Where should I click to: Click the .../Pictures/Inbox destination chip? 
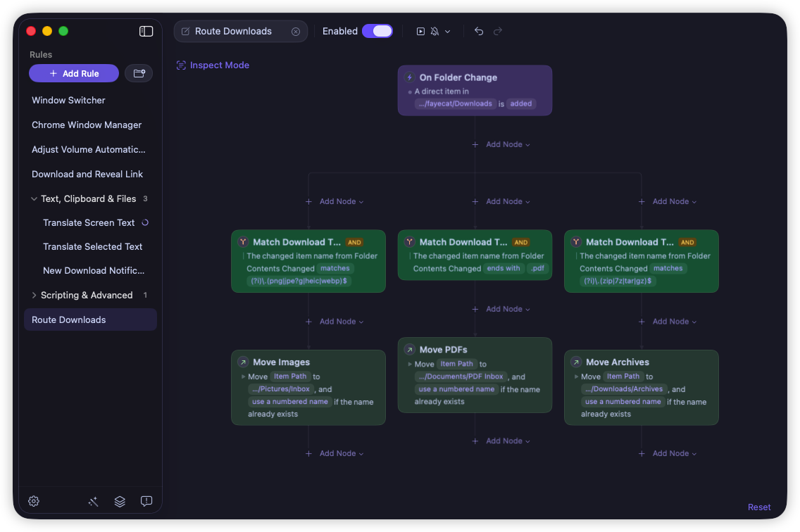click(280, 389)
